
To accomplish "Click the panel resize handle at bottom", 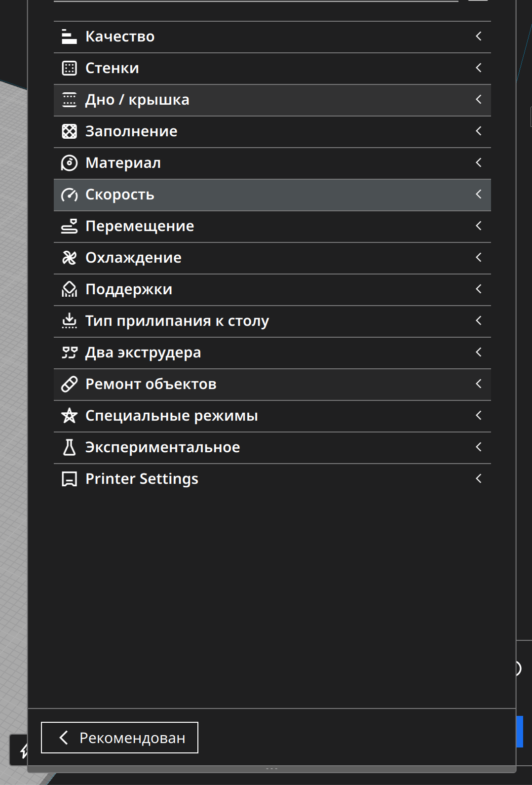I will tap(272, 769).
